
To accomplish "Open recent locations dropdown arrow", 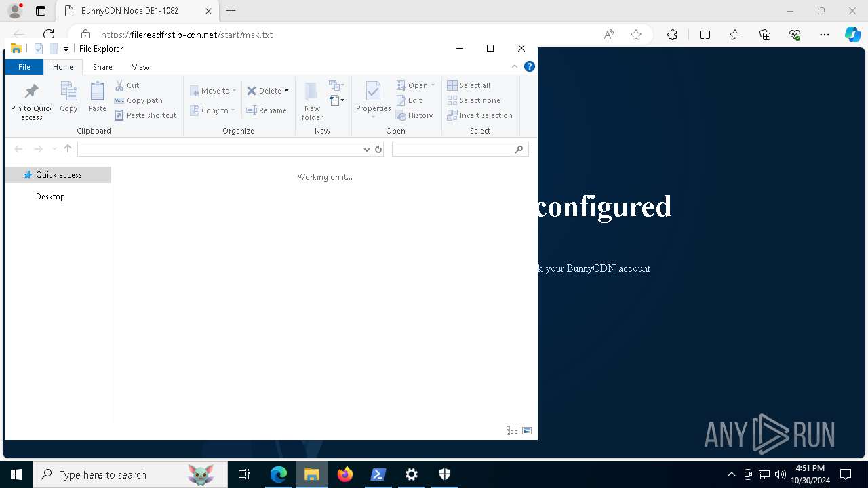I will pos(54,149).
